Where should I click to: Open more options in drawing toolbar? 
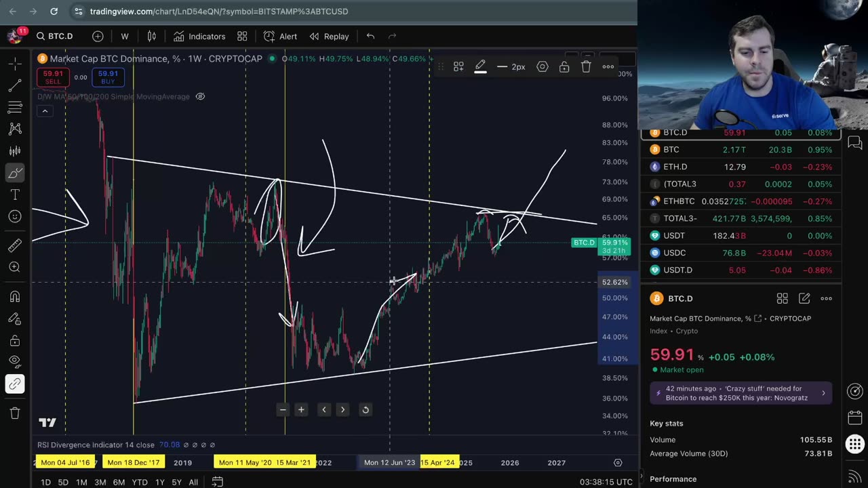tap(608, 66)
